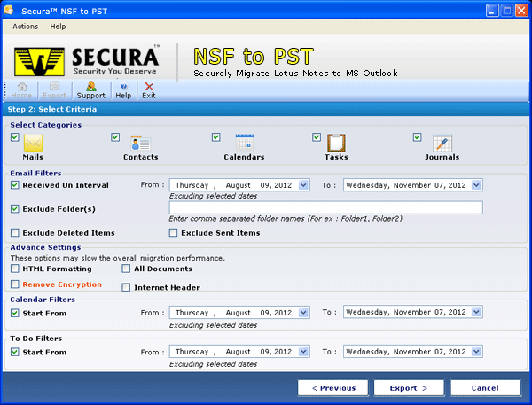Viewport: 532px width, 405px height.
Task: Uncheck the Contacts category checkbox
Action: coord(115,137)
